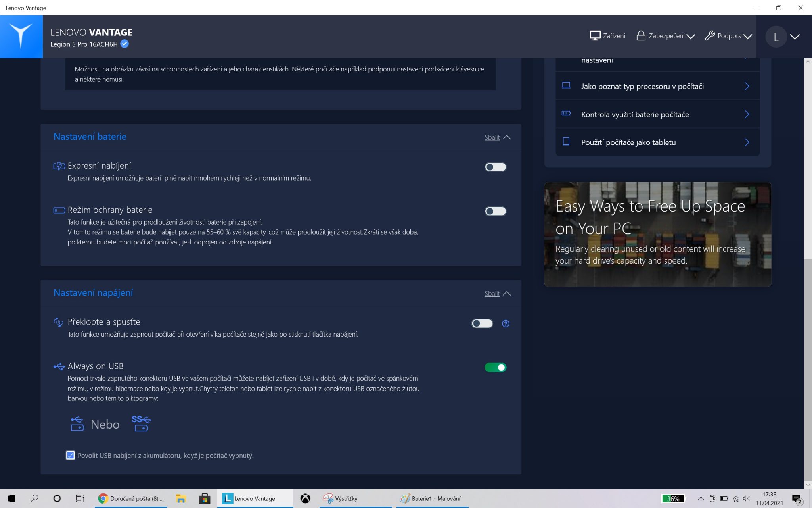Click the help question mark icon beside Překlopte a spusťte

[506, 323]
